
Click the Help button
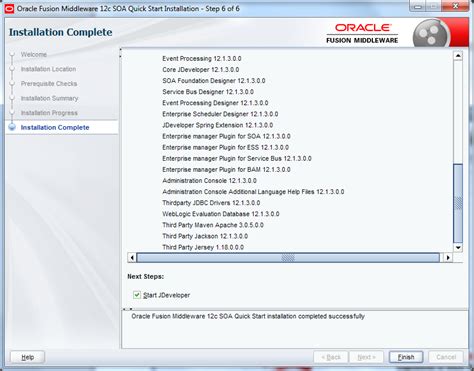pos(28,357)
